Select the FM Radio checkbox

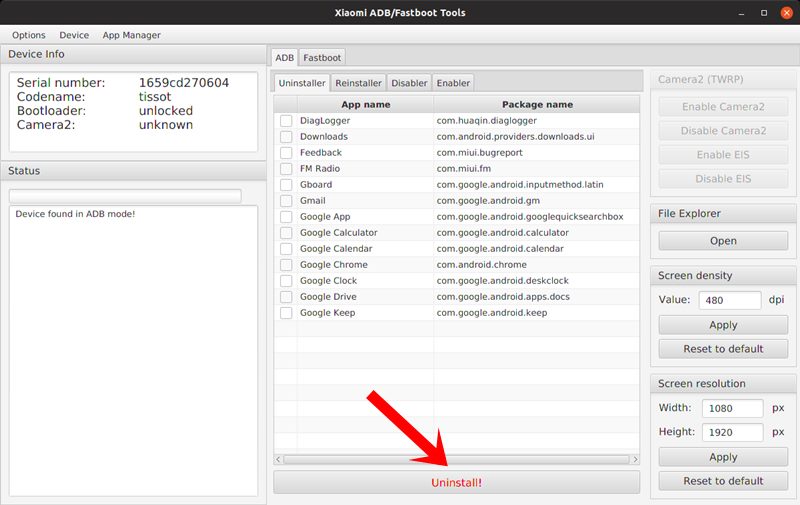point(286,169)
